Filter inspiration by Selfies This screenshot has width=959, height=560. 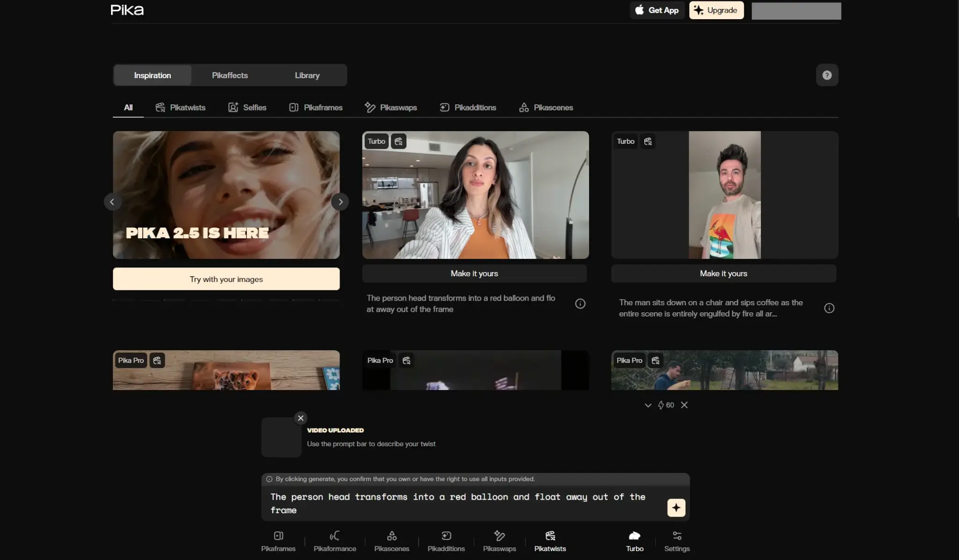point(247,107)
